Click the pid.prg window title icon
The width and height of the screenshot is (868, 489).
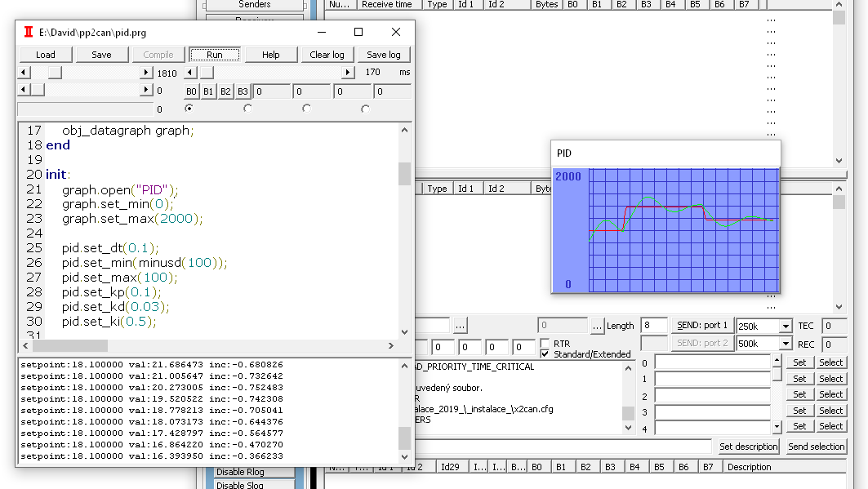(29, 32)
